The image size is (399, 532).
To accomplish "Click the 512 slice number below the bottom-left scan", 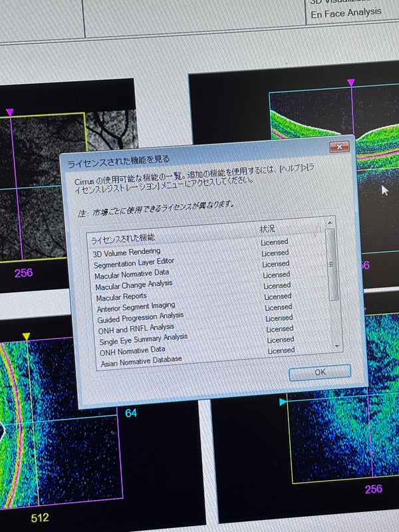I will (40, 518).
